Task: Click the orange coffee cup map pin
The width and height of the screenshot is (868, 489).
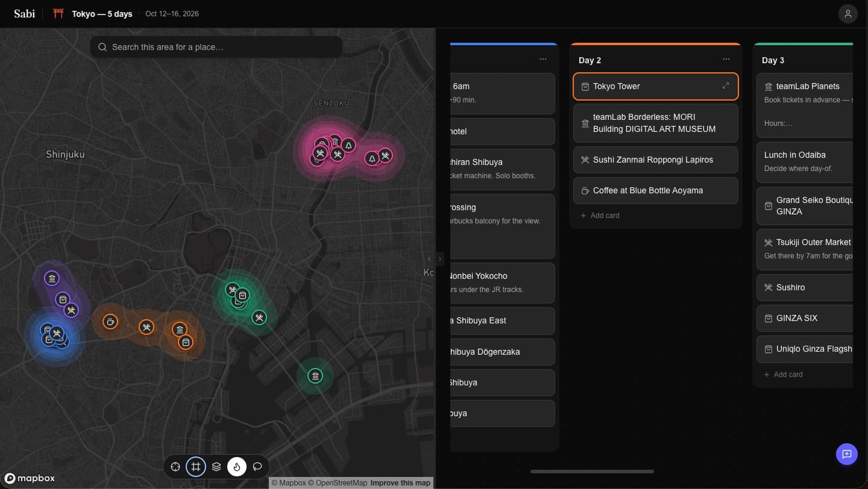Action: [x=110, y=322]
